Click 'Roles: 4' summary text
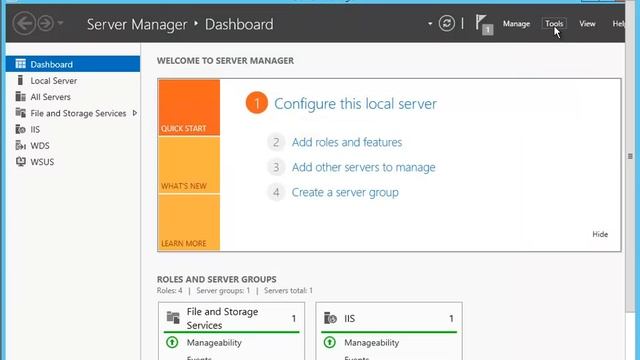Screen dimensions: 640x360 [x=169, y=291]
